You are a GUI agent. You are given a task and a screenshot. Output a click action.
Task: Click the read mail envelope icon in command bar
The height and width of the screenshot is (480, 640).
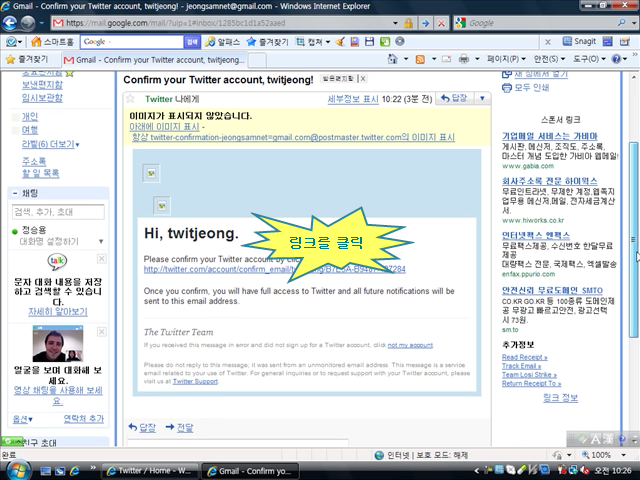[447, 59]
